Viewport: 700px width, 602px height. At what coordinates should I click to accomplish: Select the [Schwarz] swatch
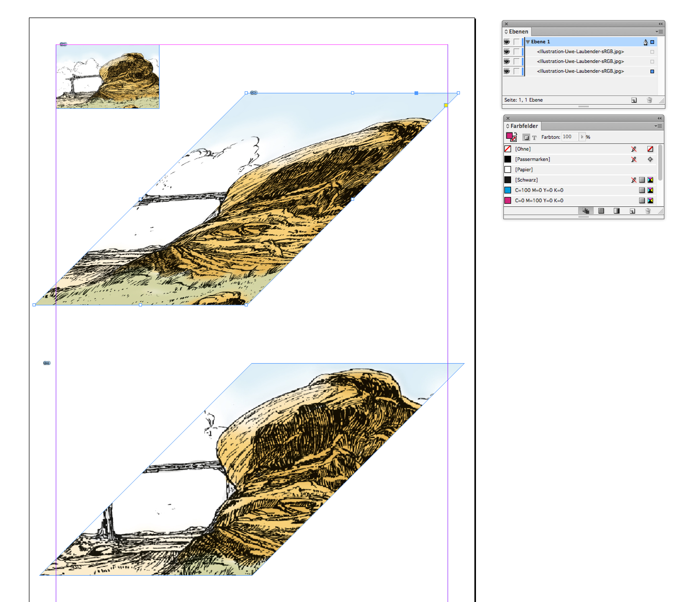(580, 180)
